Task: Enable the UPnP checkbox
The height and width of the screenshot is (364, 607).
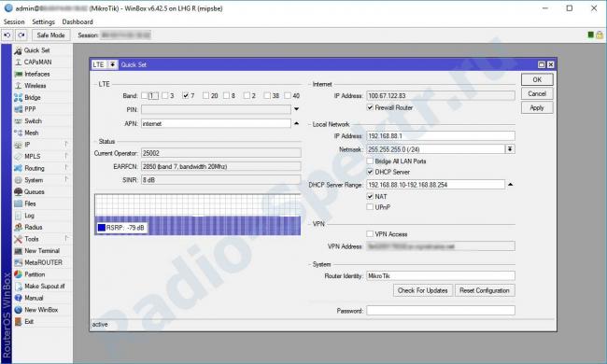Action: (370, 207)
